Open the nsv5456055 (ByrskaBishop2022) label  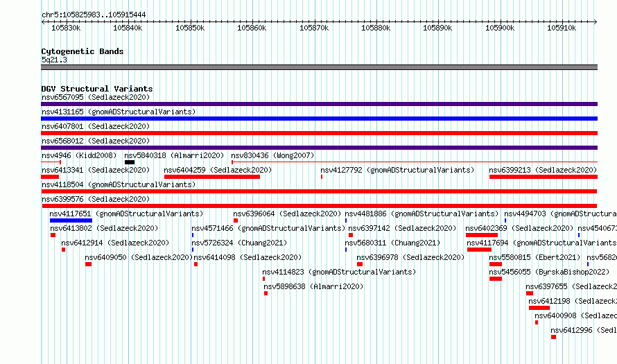click(549, 272)
